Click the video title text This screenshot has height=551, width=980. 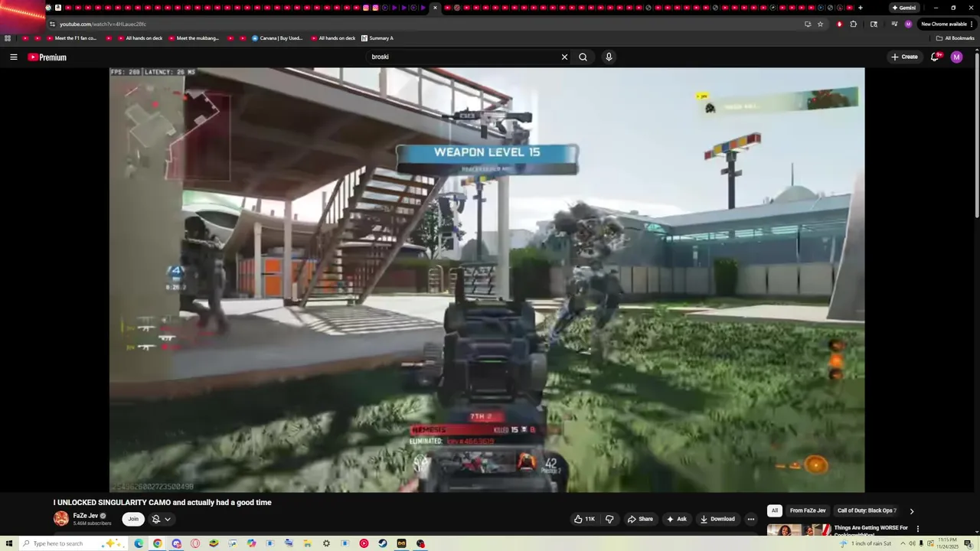[x=162, y=503]
